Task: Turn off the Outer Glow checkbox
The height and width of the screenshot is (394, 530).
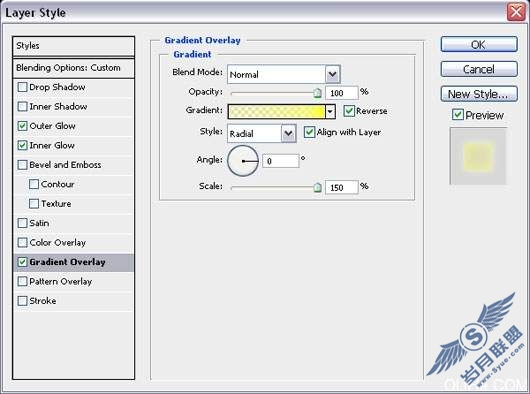Action: click(22, 126)
